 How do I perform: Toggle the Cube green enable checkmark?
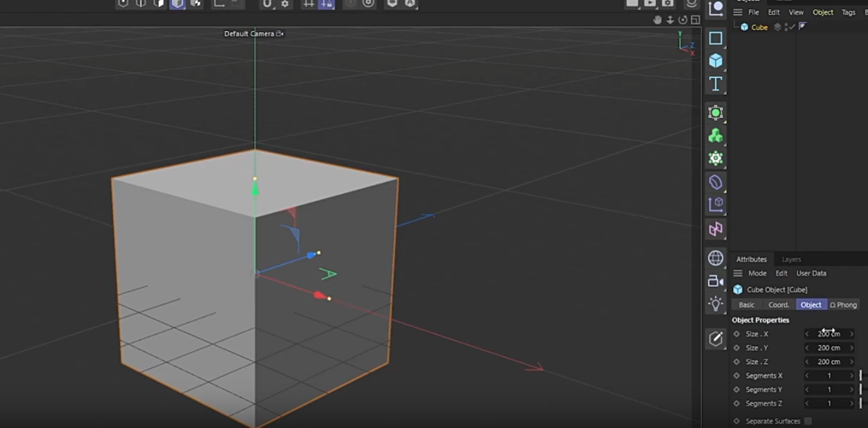(x=792, y=27)
